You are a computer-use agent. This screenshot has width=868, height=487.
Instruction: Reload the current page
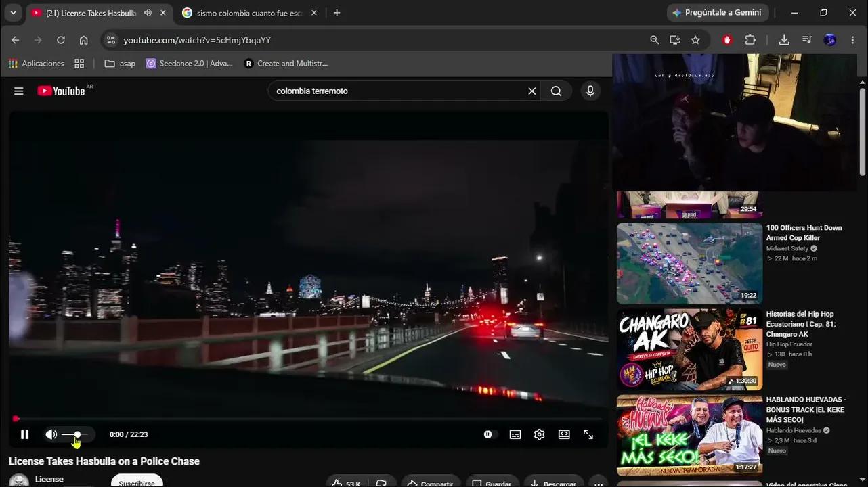click(x=61, y=40)
